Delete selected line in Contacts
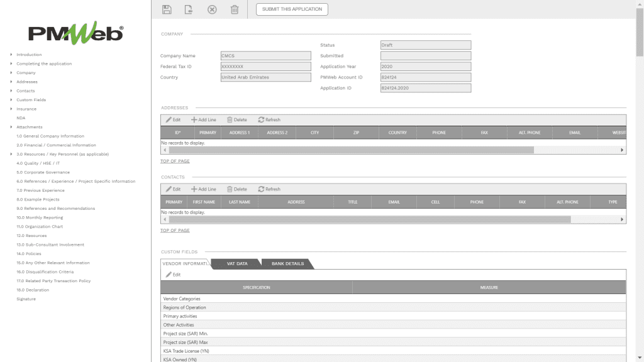 [237, 189]
